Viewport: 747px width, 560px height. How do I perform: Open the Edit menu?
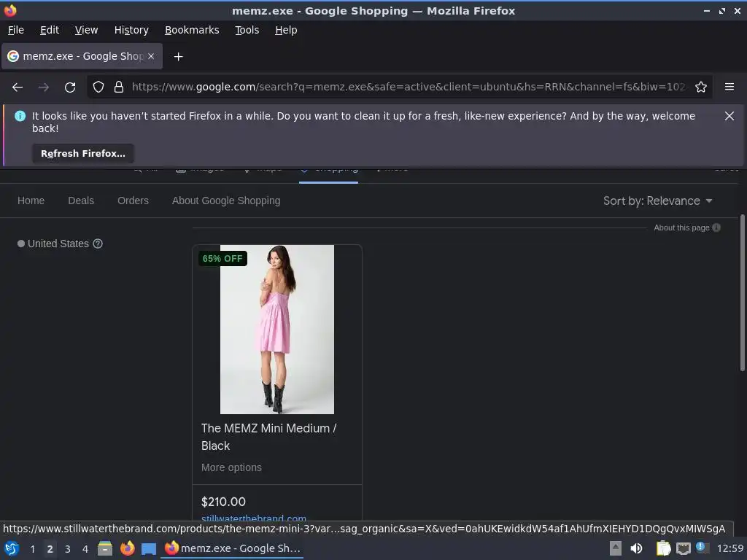tap(50, 30)
